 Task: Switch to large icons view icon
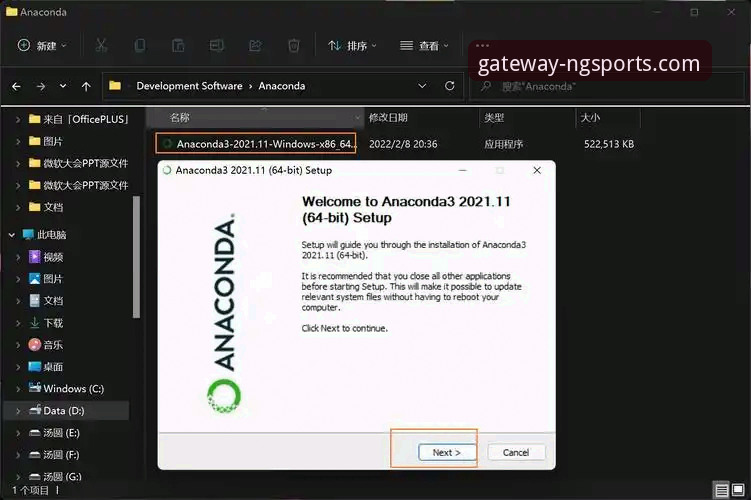pos(738,490)
